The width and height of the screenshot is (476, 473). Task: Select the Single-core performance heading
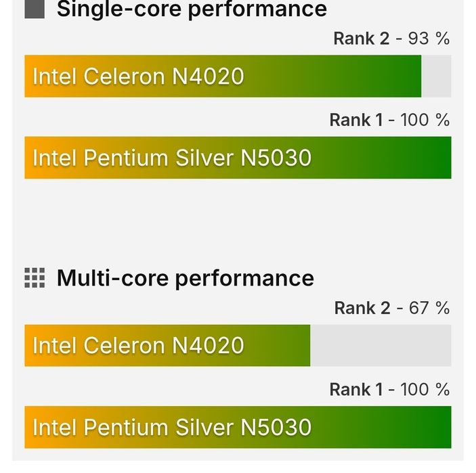coord(192,9)
